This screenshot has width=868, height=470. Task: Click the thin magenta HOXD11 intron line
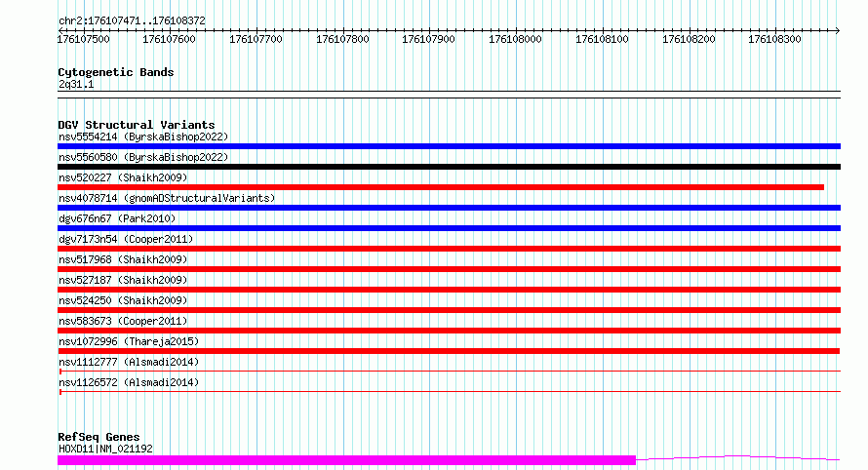pos(738,458)
